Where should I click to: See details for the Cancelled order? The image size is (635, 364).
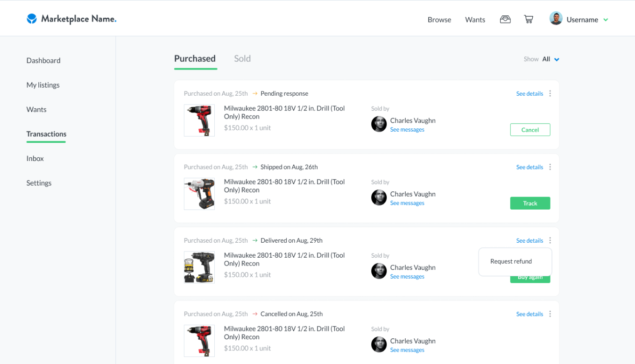(x=529, y=314)
